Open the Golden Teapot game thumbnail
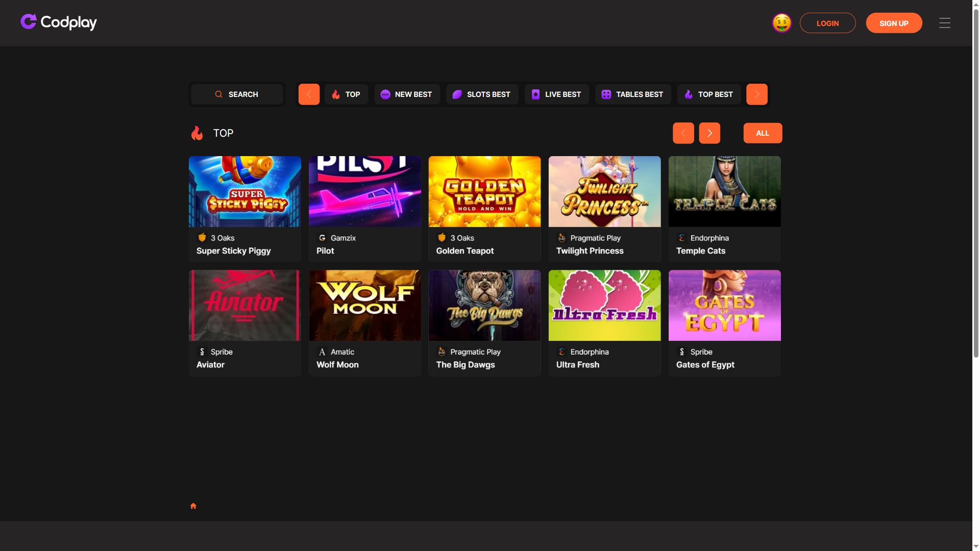Screen dimensions: 980x551 point(484,191)
